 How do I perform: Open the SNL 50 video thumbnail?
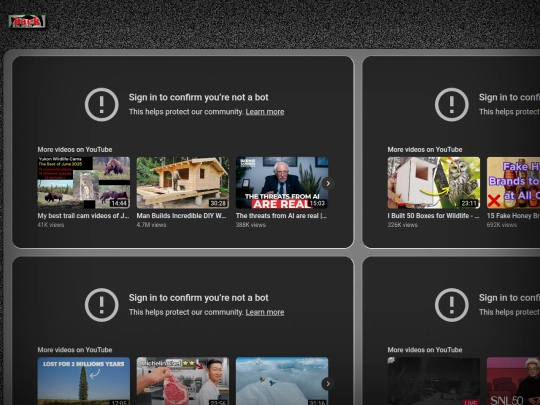tap(513, 381)
